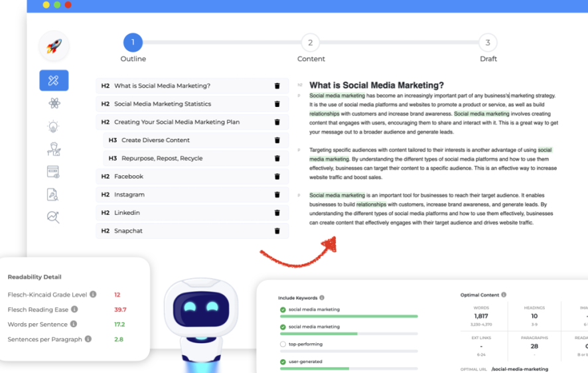
Task: Click the Words count '1,817'
Action: click(x=481, y=316)
